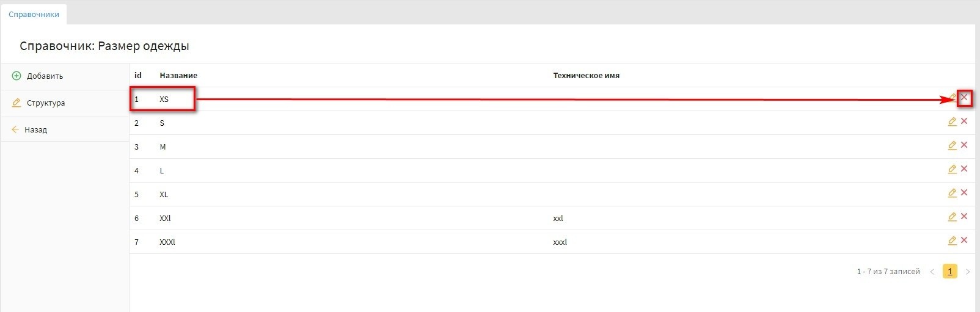Edit the XL size entry
The width and height of the screenshot is (980, 312).
tap(952, 193)
